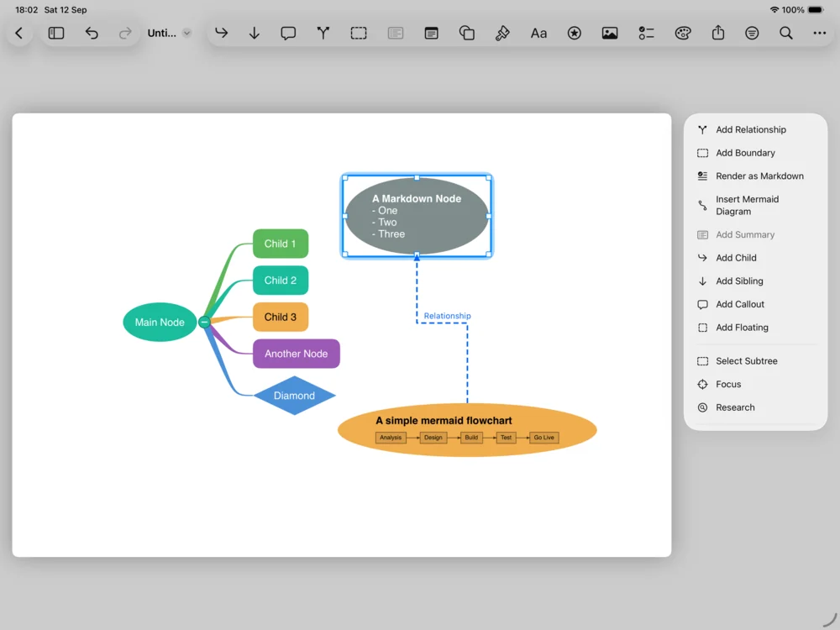Collapse Main Node's children with minus button
The width and height of the screenshot is (840, 630).
(204, 322)
